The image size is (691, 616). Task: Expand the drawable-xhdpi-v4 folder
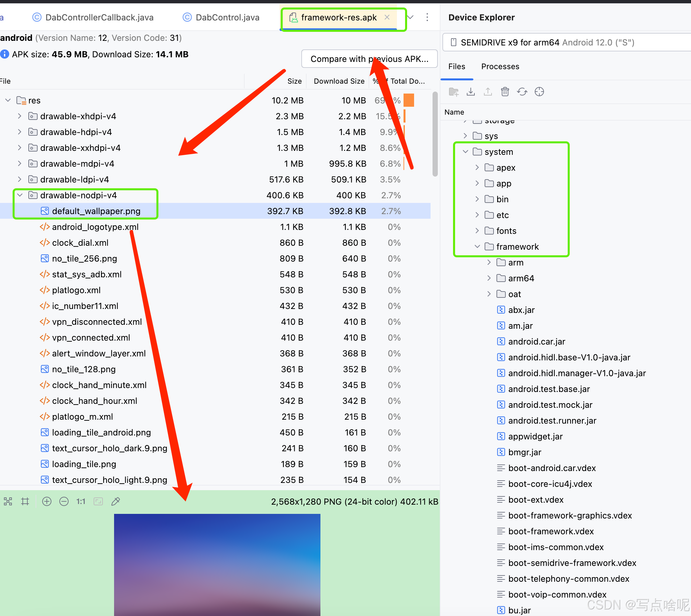click(20, 116)
